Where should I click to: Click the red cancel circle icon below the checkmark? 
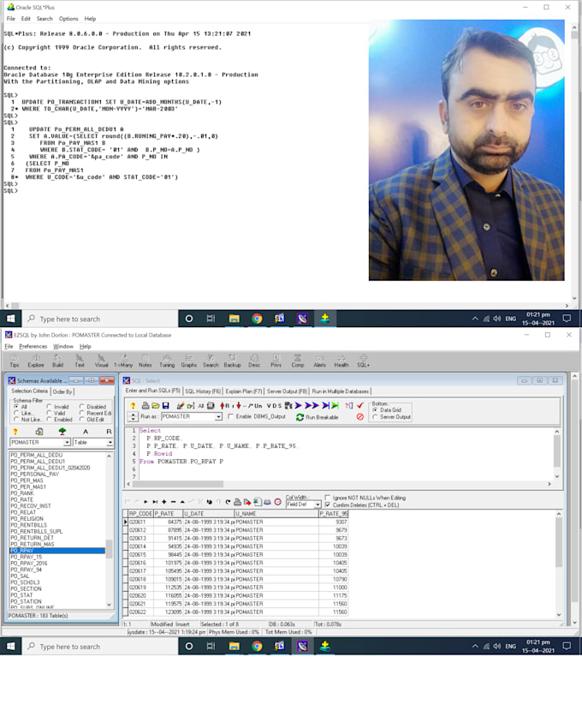360,417
